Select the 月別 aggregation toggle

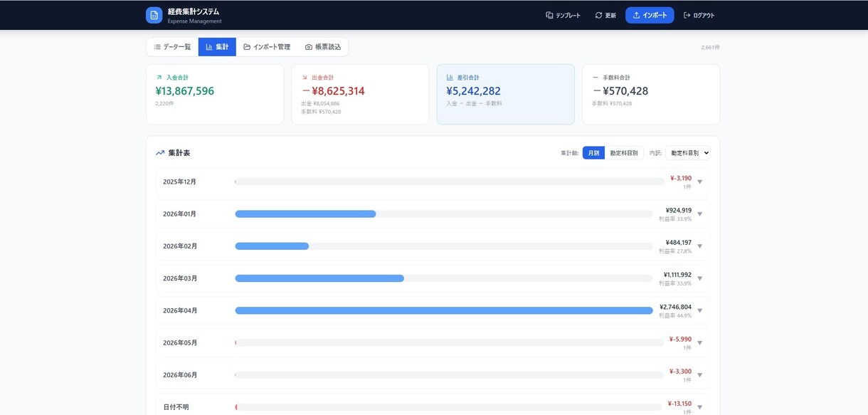pos(593,153)
